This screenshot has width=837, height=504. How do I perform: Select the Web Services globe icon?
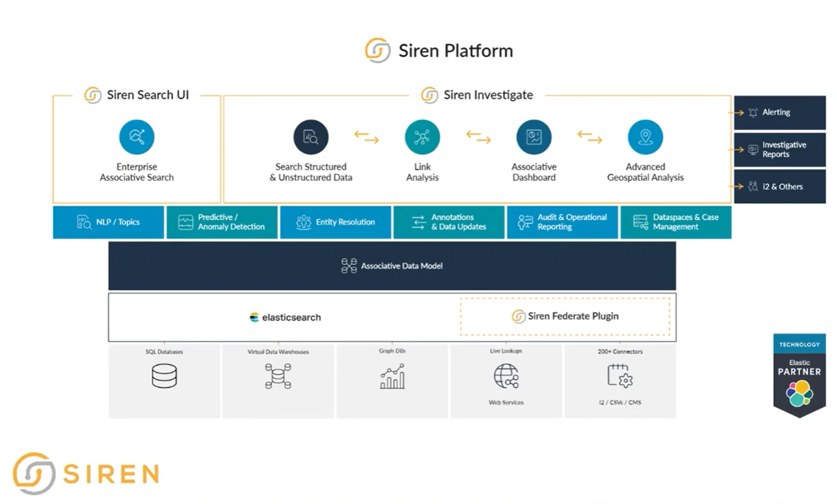(x=505, y=377)
